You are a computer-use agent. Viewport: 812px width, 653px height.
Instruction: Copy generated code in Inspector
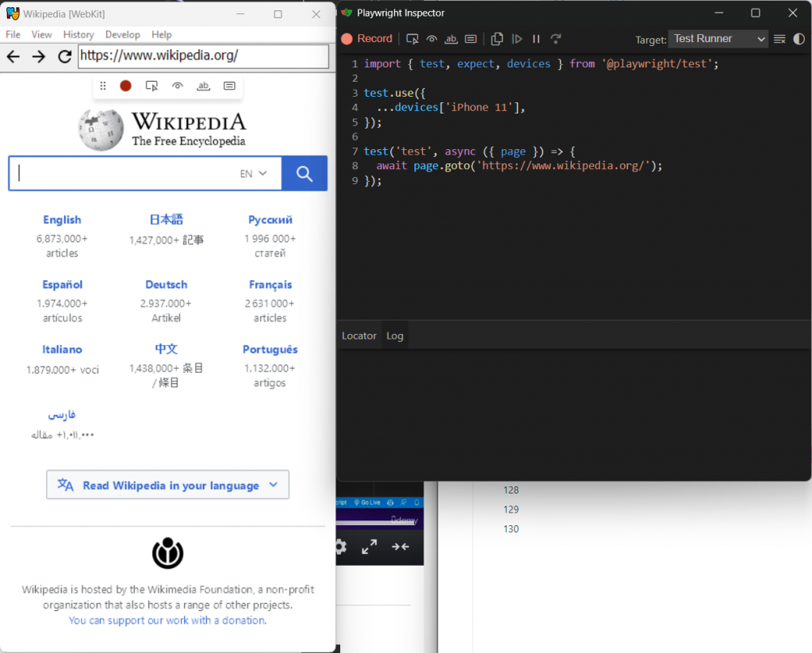tap(496, 39)
